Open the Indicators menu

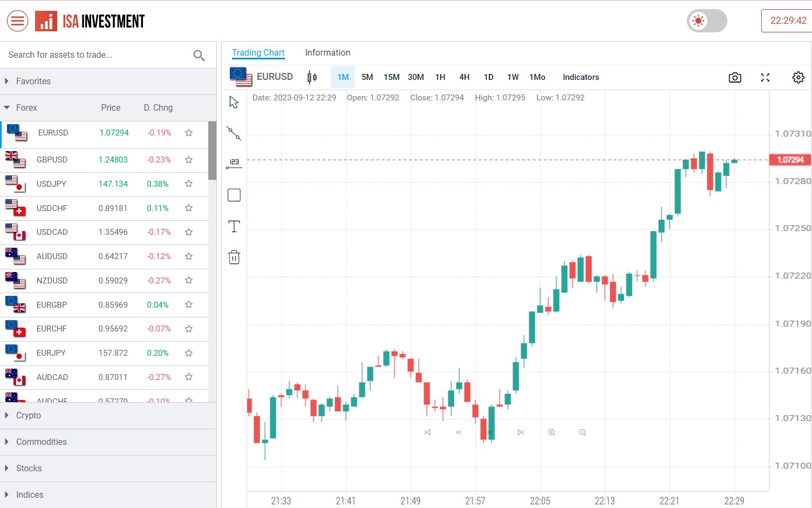581,77
